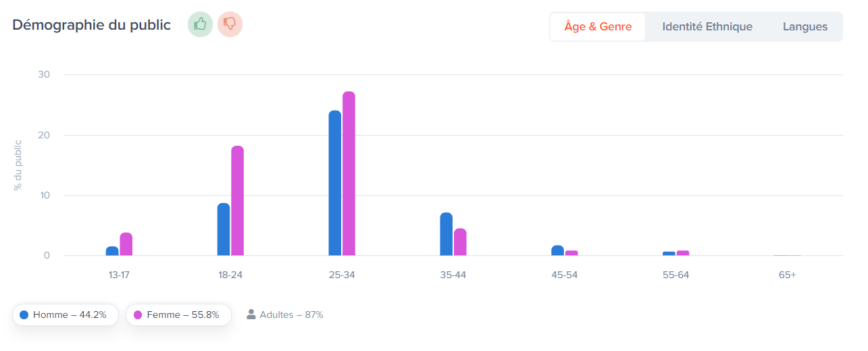Click the blue male bar for 25-34
Image resolution: width=868 pixels, height=351 pixels.
coord(335,183)
